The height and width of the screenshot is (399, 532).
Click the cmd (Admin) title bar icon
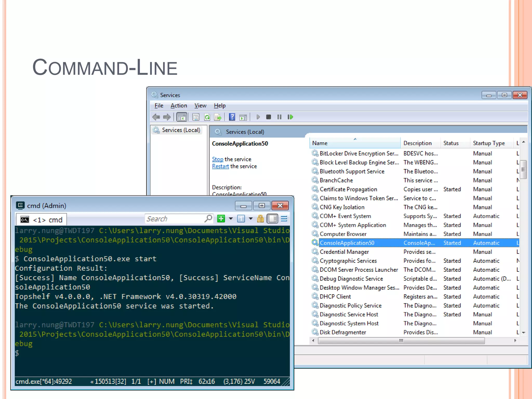(x=20, y=205)
